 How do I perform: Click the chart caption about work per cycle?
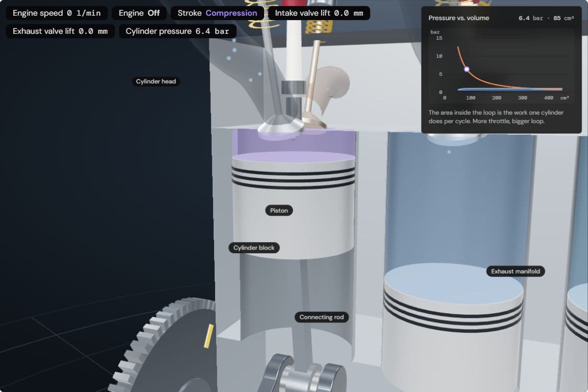click(x=496, y=117)
